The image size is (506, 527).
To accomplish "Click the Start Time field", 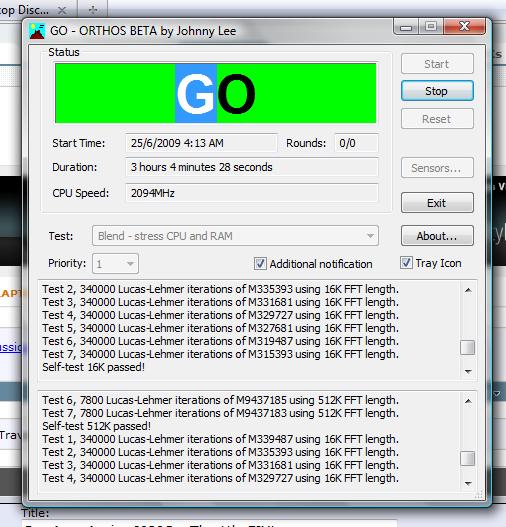I will (201, 143).
